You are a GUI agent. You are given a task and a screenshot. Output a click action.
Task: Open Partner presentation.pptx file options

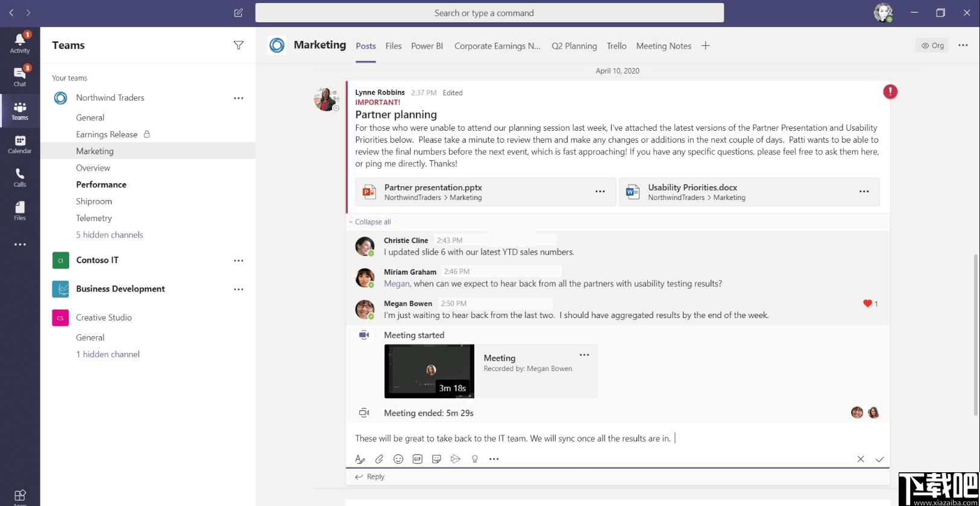600,192
